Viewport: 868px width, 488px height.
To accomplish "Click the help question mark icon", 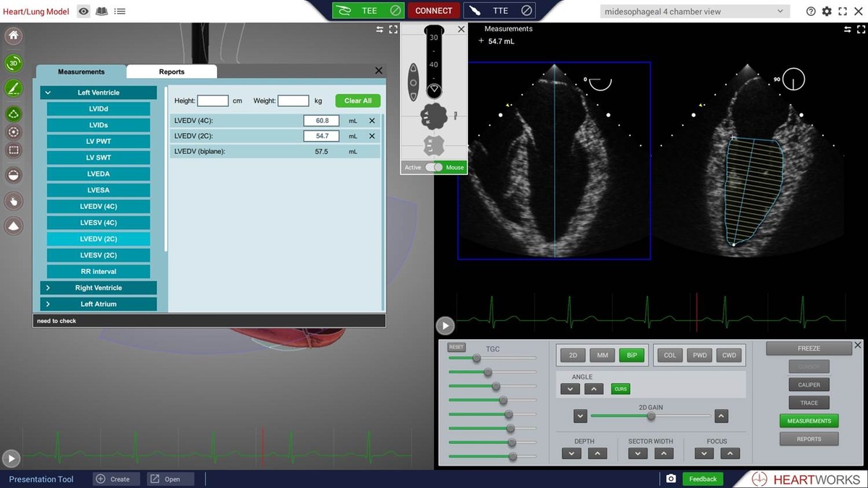I will point(811,12).
